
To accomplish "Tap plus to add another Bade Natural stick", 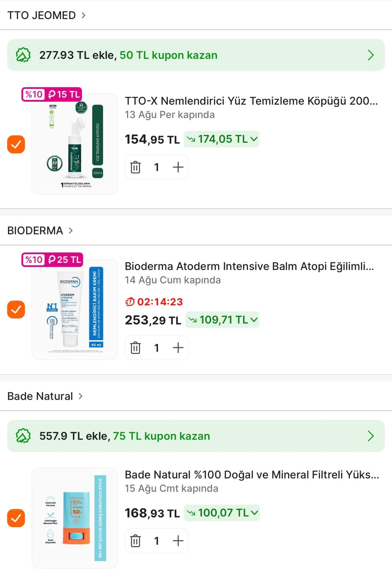I will [178, 541].
